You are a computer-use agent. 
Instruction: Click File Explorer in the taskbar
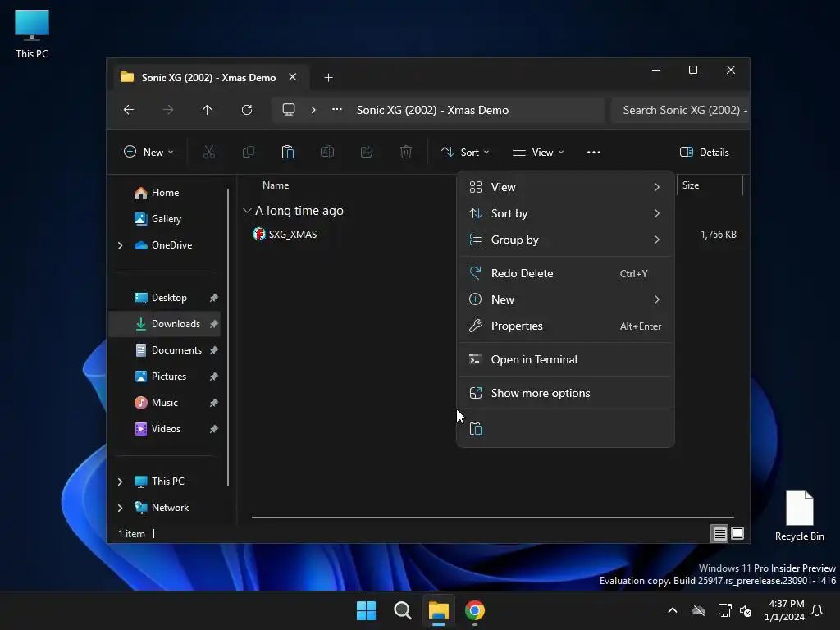click(439, 610)
